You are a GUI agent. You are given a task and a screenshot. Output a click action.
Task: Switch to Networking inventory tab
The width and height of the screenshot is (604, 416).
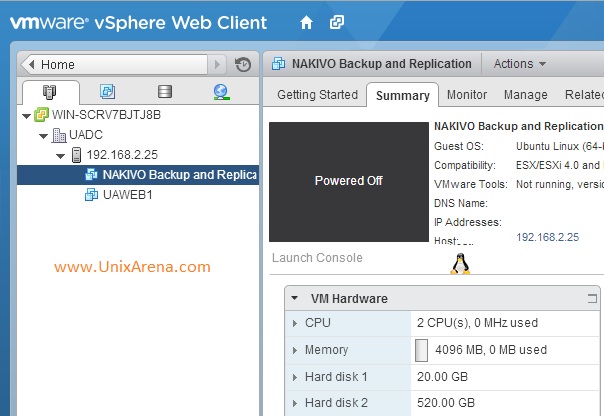pyautogui.click(x=221, y=92)
